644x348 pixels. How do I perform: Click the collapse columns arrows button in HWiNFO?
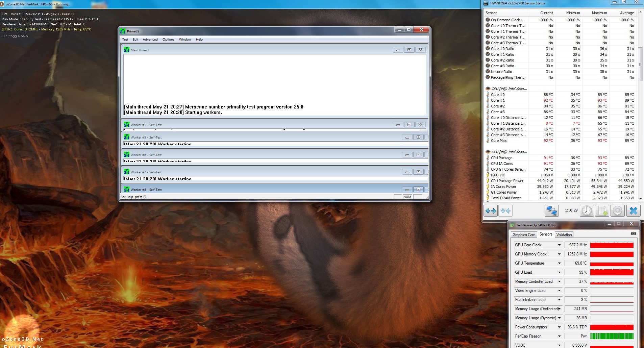[505, 211]
